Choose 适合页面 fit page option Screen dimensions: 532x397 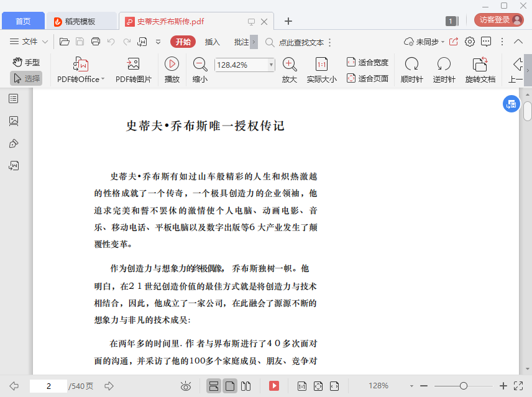tap(367, 79)
